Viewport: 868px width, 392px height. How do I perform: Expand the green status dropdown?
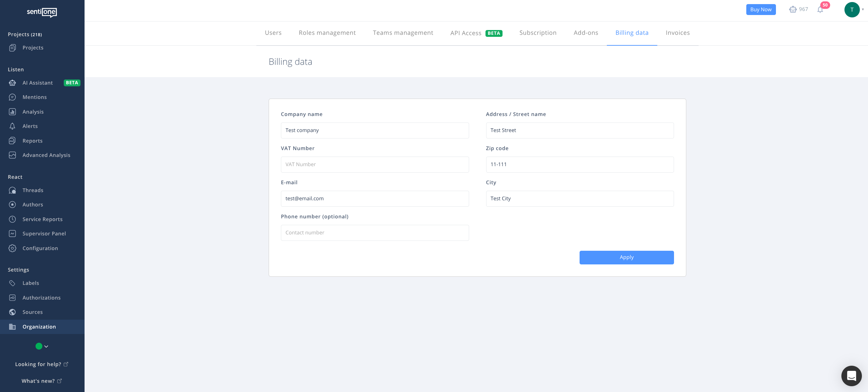(x=42, y=346)
